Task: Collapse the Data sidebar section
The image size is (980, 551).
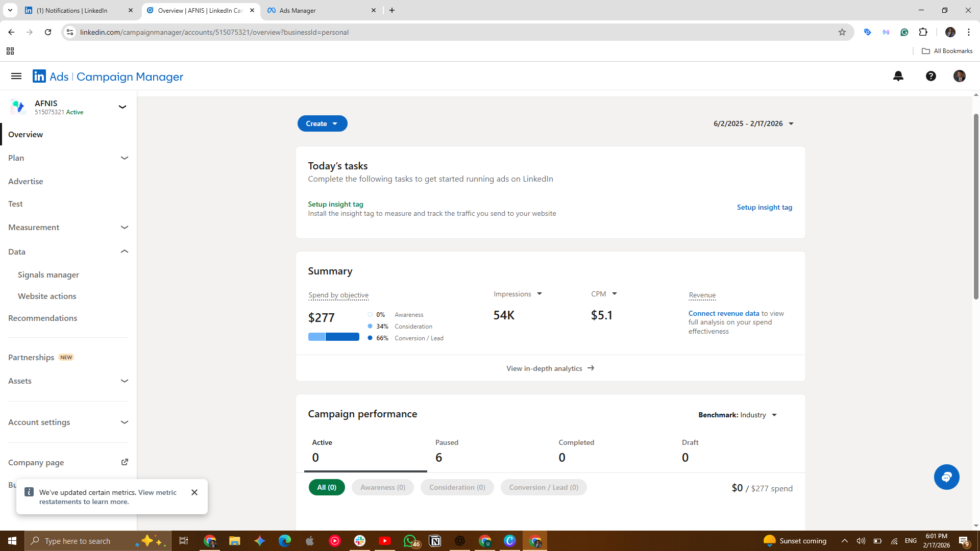Action: tap(124, 252)
